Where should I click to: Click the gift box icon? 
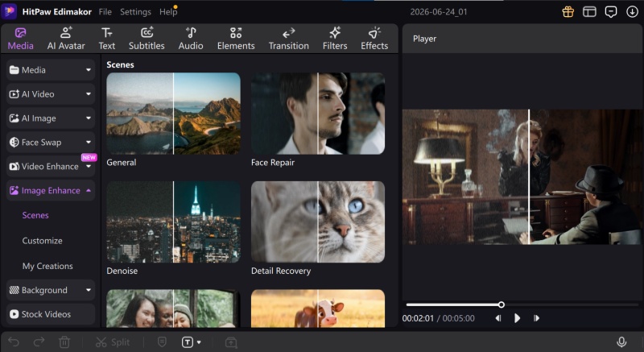point(568,11)
